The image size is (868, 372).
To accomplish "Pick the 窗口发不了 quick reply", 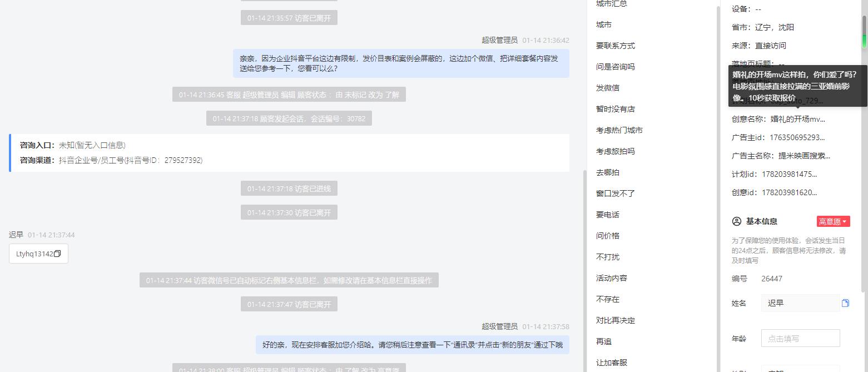I will pyautogui.click(x=616, y=194).
